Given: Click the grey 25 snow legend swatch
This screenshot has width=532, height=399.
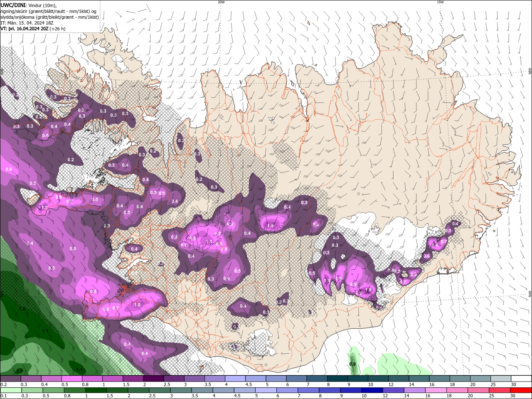Looking at the screenshot, I should 501,379.
